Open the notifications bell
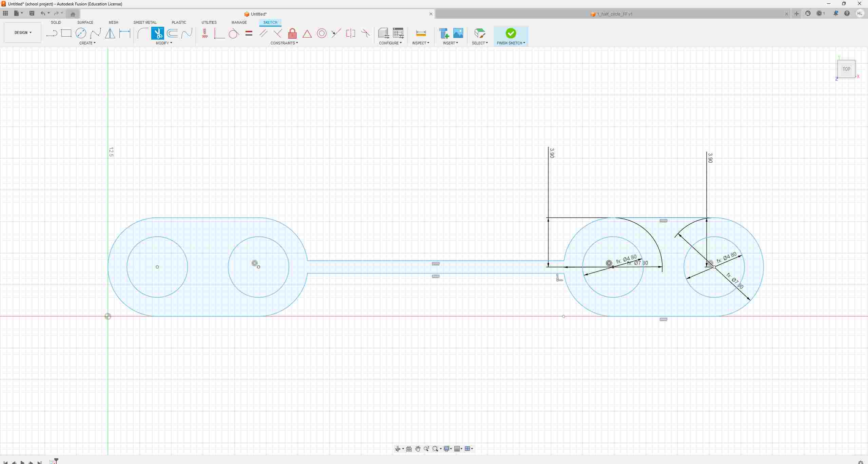Screen dimensions: 868x464 pyautogui.click(x=836, y=14)
